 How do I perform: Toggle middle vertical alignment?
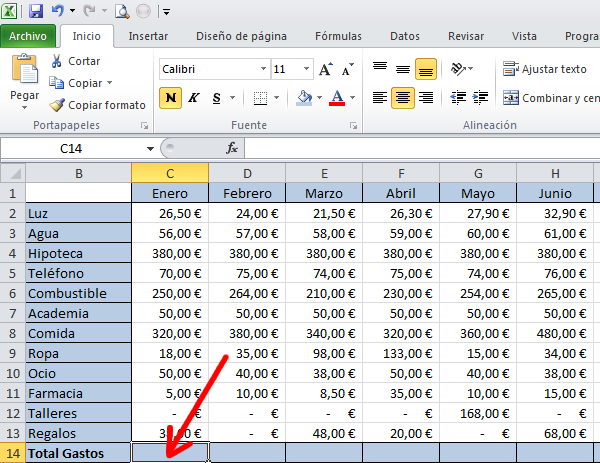(x=403, y=69)
